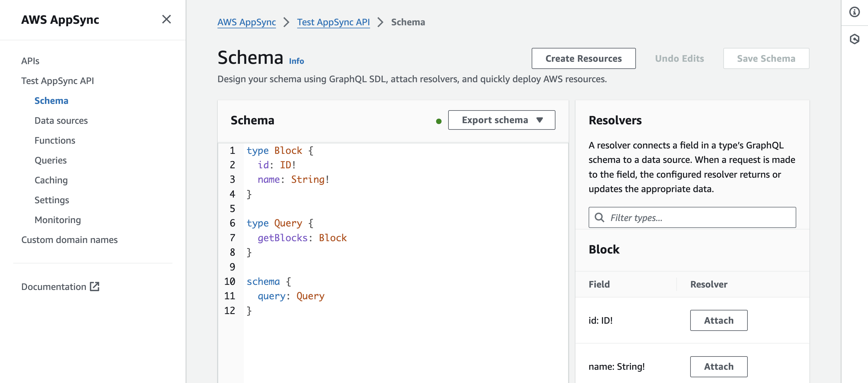The width and height of the screenshot is (868, 383).
Task: Click the Block type heading in Resolvers
Action: pos(604,249)
